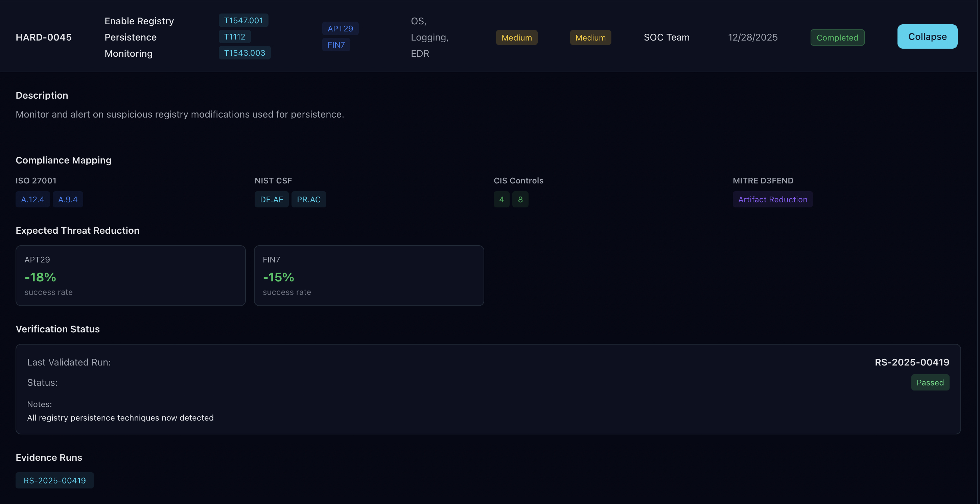980x504 pixels.
Task: Open evidence run RS-2025-00419
Action: pyautogui.click(x=54, y=480)
